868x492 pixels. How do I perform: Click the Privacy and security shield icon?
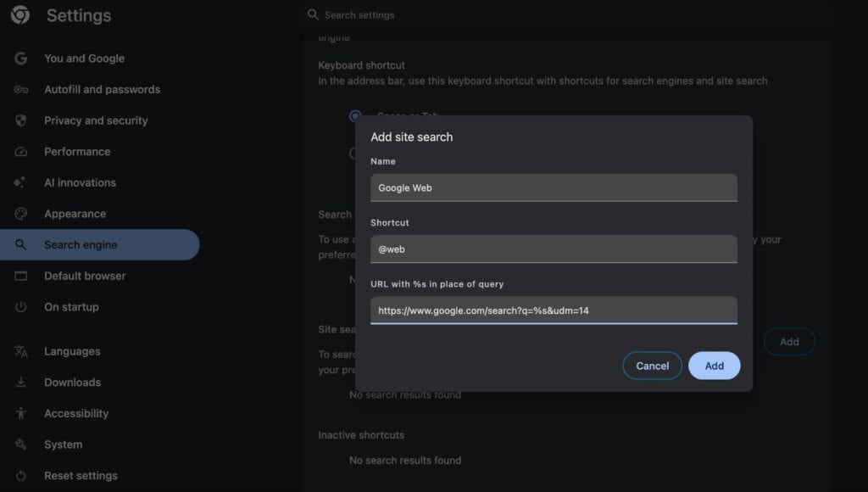(20, 120)
